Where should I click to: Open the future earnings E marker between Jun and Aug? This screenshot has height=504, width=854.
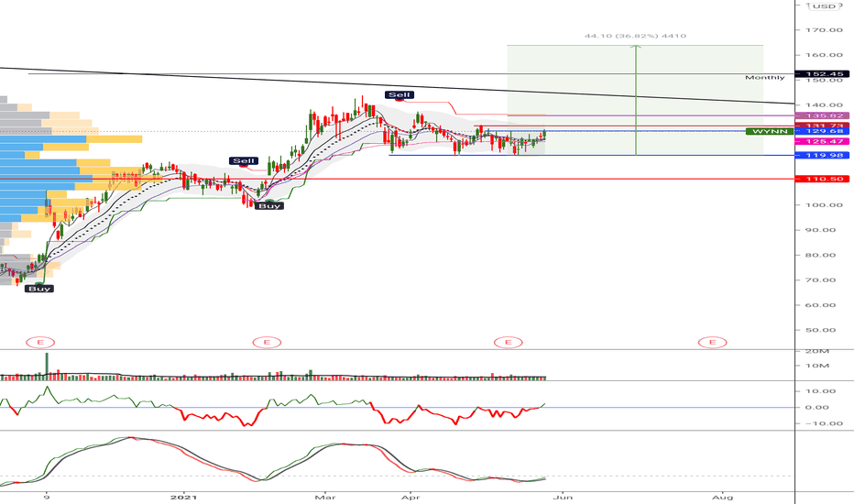pyautogui.click(x=712, y=342)
